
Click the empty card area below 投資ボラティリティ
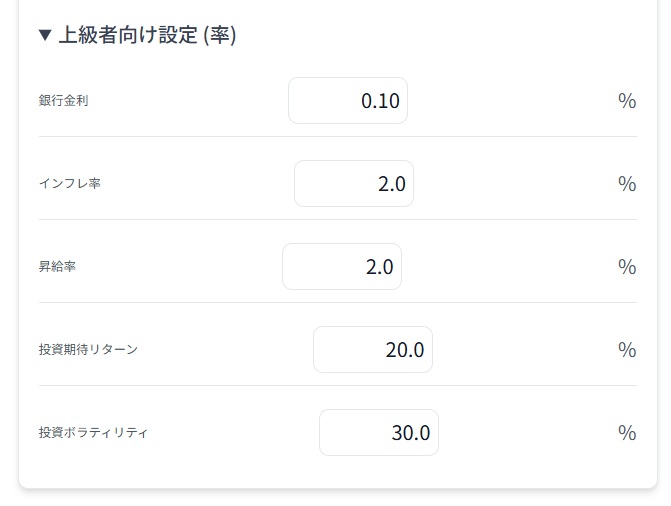click(338, 472)
